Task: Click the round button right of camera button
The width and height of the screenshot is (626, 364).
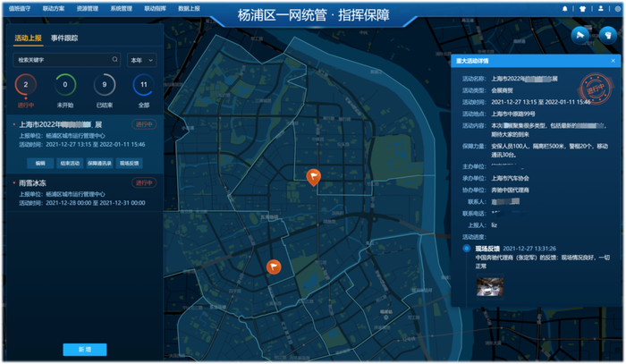Action: point(607,36)
